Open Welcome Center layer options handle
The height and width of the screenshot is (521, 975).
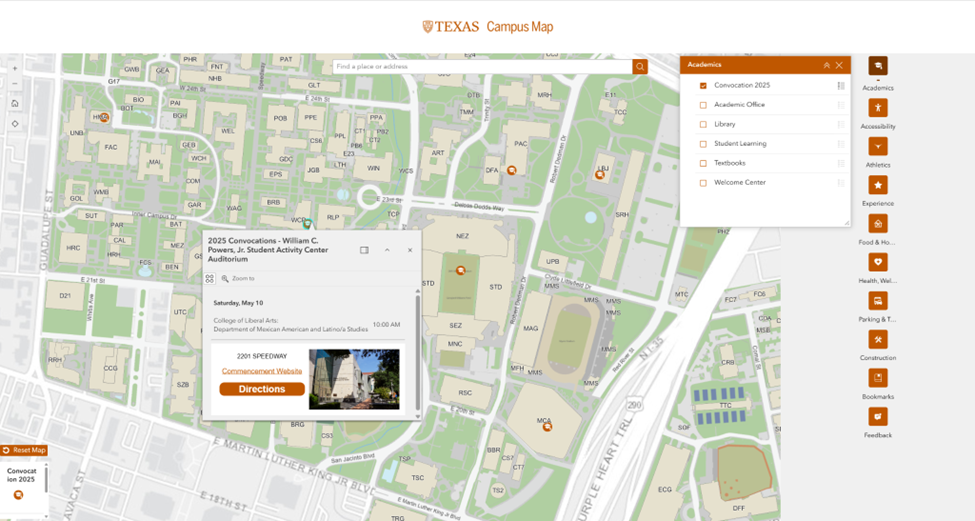[841, 183]
